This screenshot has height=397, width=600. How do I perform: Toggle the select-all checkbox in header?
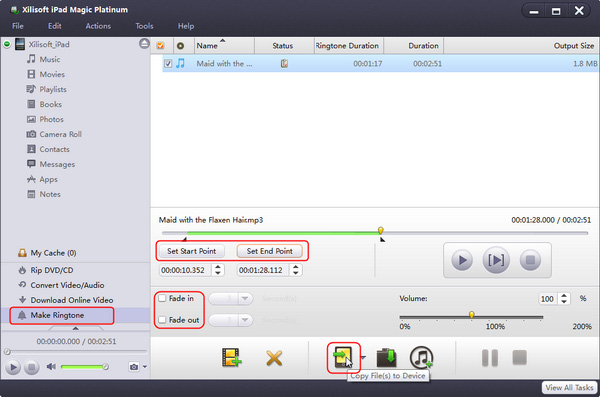click(160, 46)
